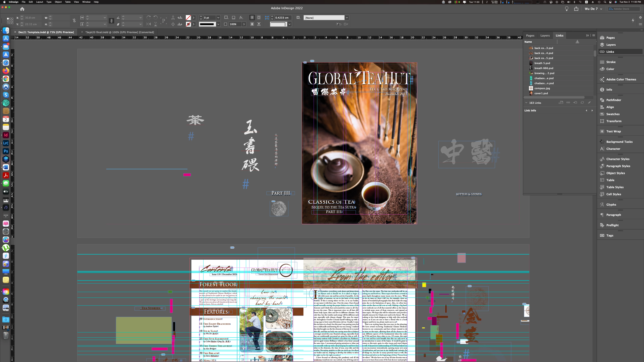Toggle constrain width and height proportions
This screenshot has height=362, width=644.
[74, 21]
